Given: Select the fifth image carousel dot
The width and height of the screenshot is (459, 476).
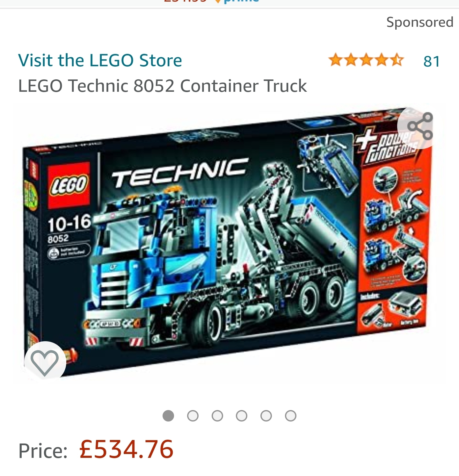Looking at the screenshot, I should click(266, 416).
